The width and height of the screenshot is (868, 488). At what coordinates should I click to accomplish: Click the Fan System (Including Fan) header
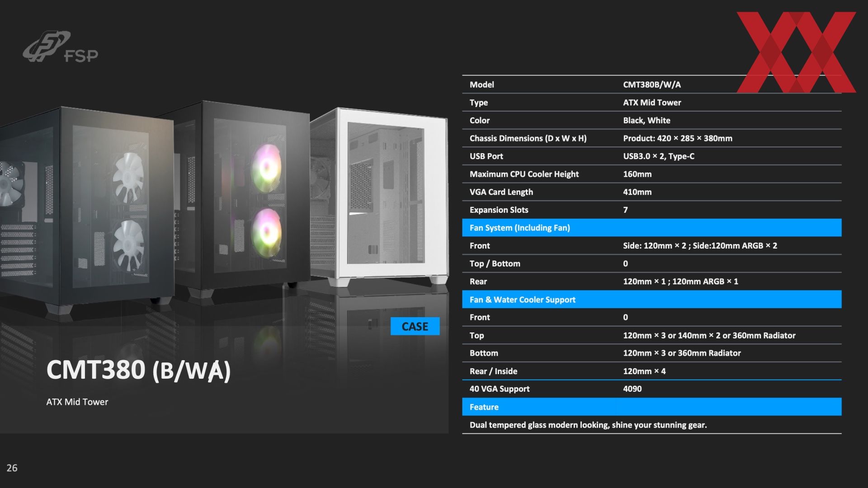[652, 228]
